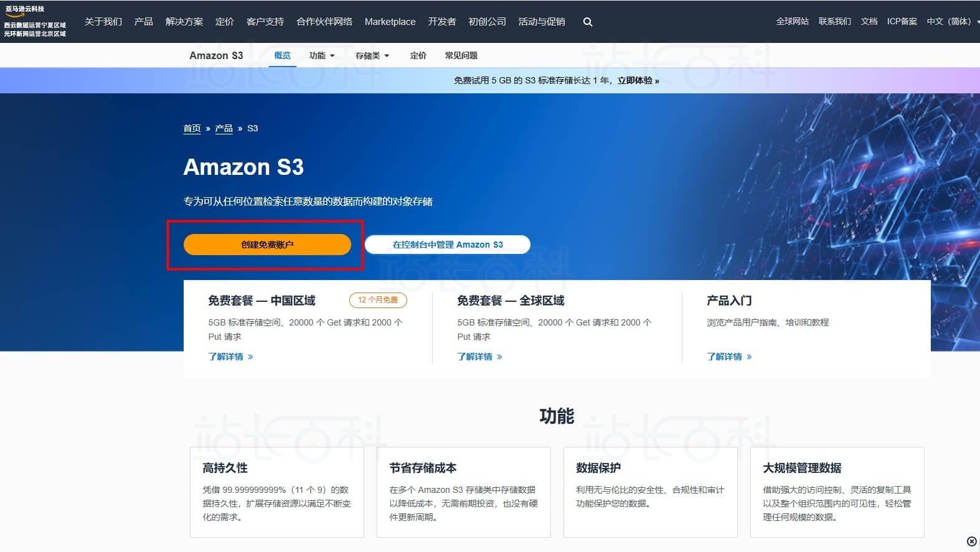The height and width of the screenshot is (552, 980).
Task: Click the 全球网站 link
Action: pyautogui.click(x=793, y=21)
